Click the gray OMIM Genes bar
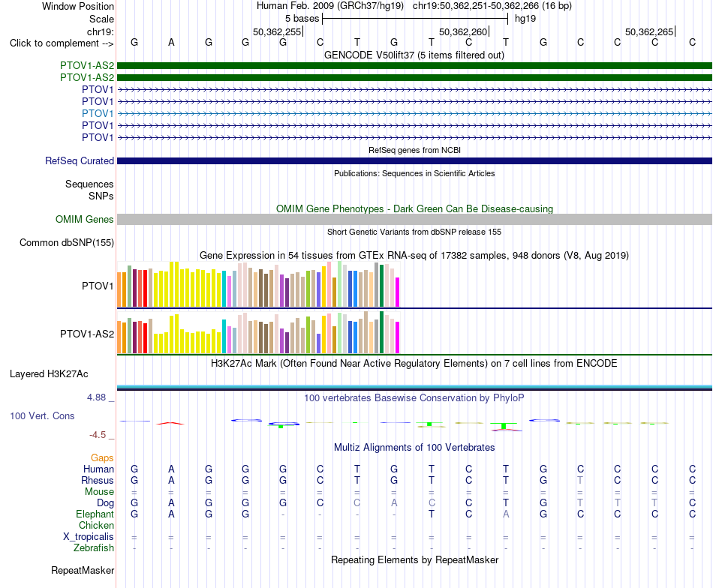 [x=414, y=220]
